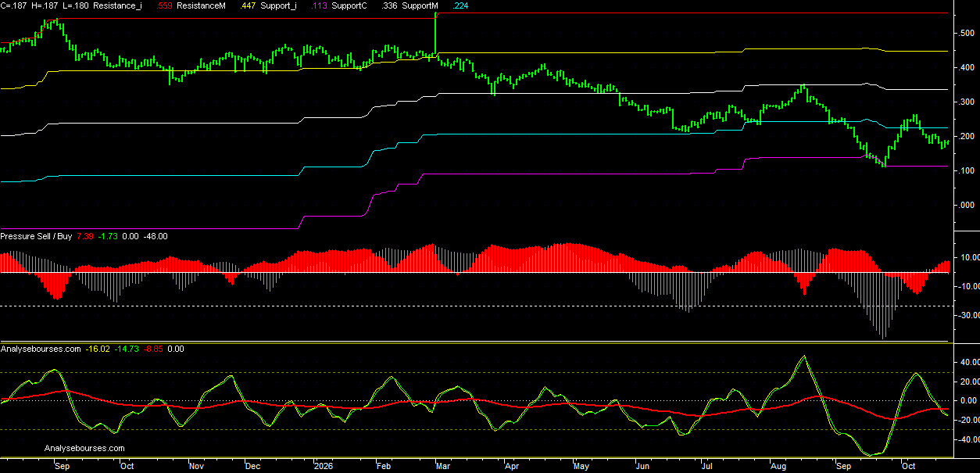The width and height of the screenshot is (980, 473).
Task: Click the yellow "-16.02" oscillator value
Action: point(98,349)
